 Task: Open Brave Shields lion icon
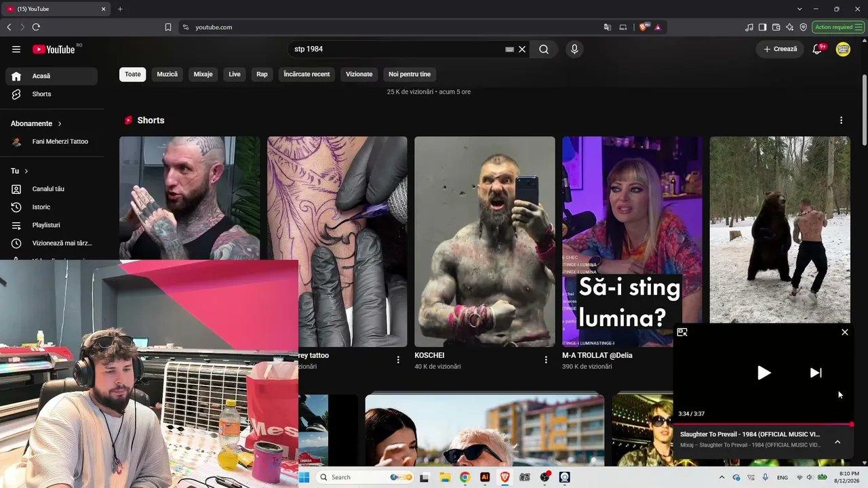[644, 27]
